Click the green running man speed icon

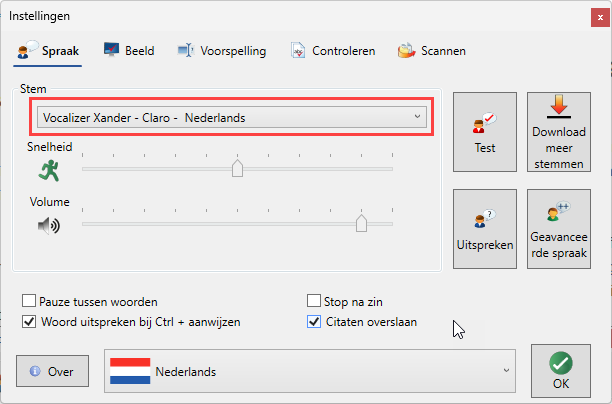click(49, 171)
